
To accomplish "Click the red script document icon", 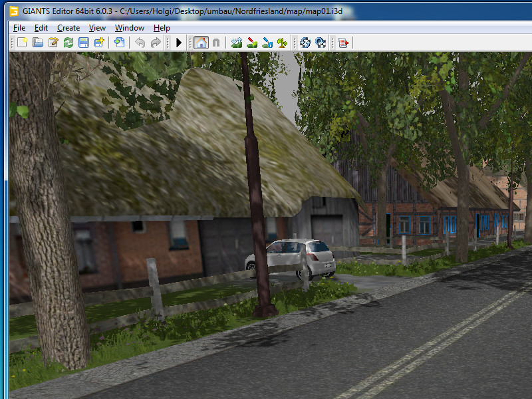I will click(x=343, y=43).
